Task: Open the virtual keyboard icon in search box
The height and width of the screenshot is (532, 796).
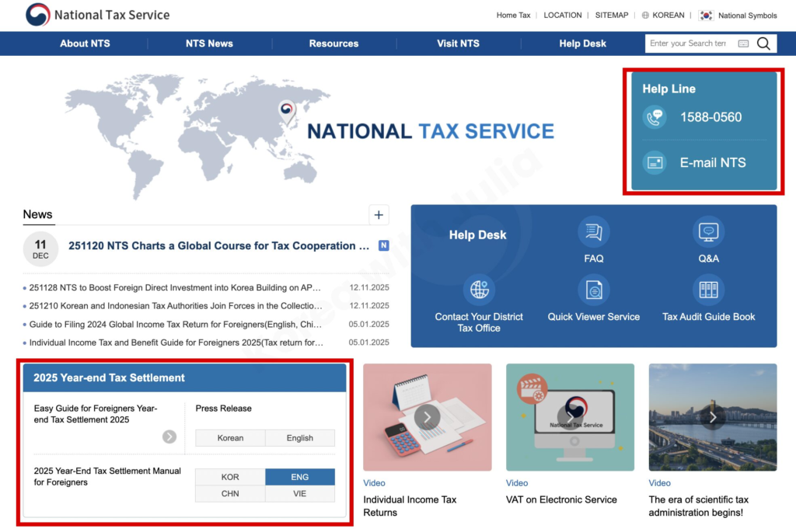Action: [743, 43]
